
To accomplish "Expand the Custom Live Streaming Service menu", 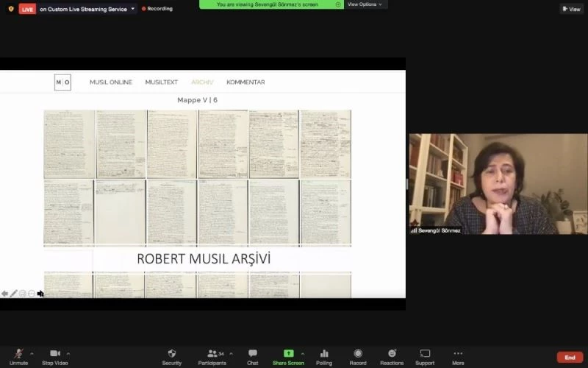I will click(x=132, y=9).
